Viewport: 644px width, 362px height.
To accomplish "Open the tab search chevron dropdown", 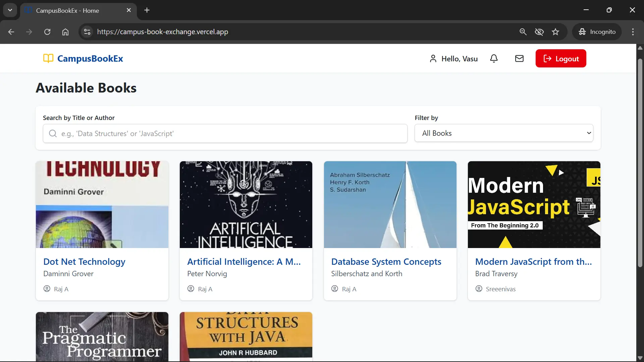I will [10, 10].
